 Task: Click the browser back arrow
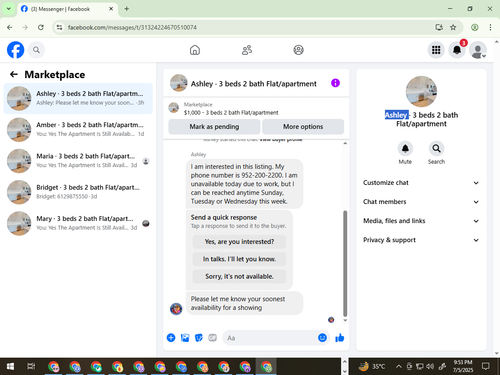[x=10, y=27]
